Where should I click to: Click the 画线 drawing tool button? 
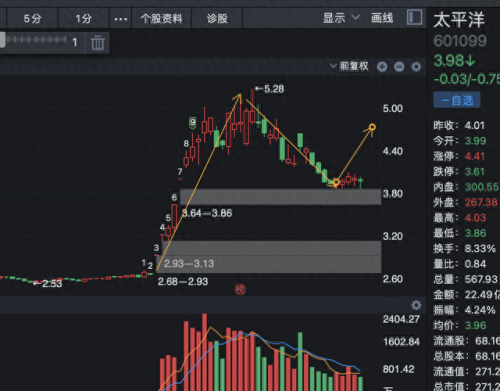tap(382, 18)
